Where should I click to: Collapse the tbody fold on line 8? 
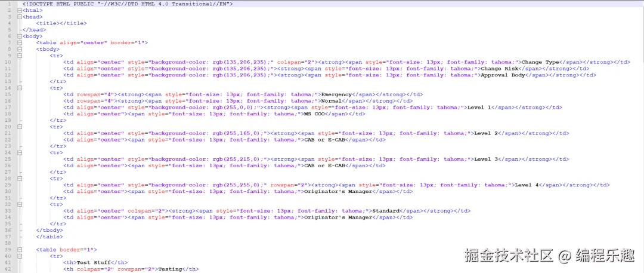tap(19, 49)
